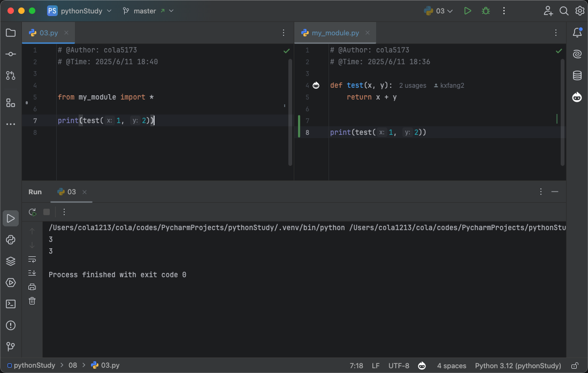Clear all console output with trash icon
588x373 pixels.
pos(32,301)
